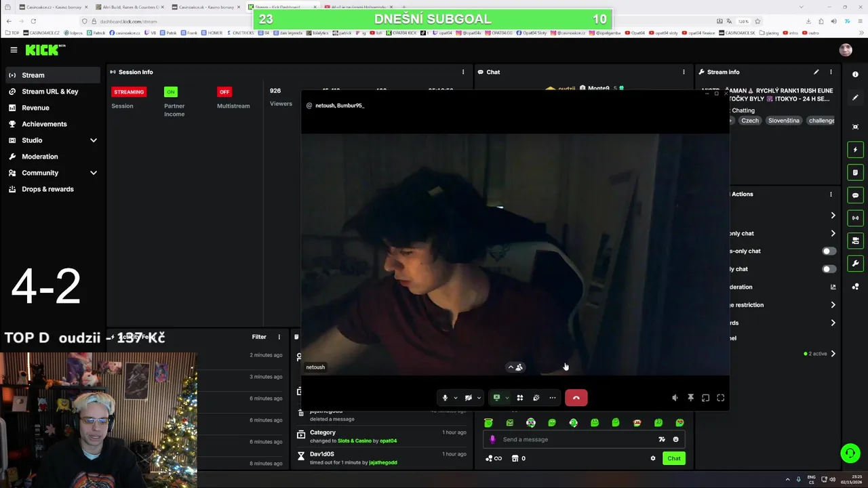Open Actions panel three-dot menu
This screenshot has width=868, height=488.
click(x=831, y=194)
